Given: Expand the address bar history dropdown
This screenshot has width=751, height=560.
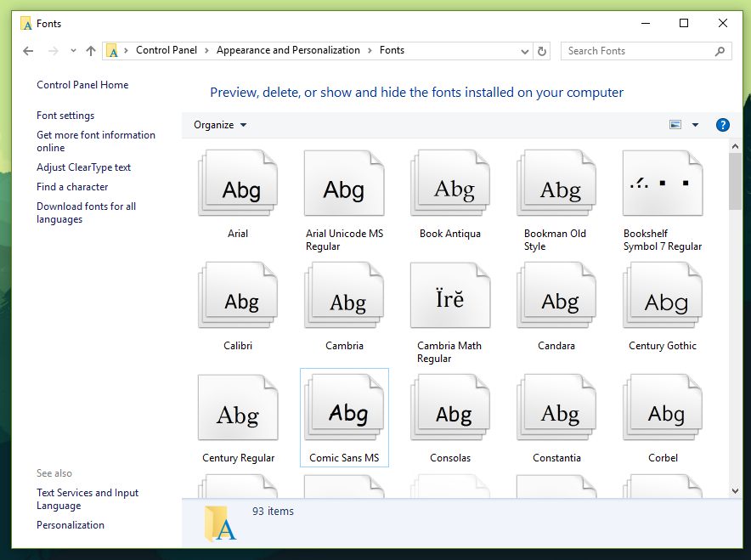Looking at the screenshot, I should tap(525, 51).
